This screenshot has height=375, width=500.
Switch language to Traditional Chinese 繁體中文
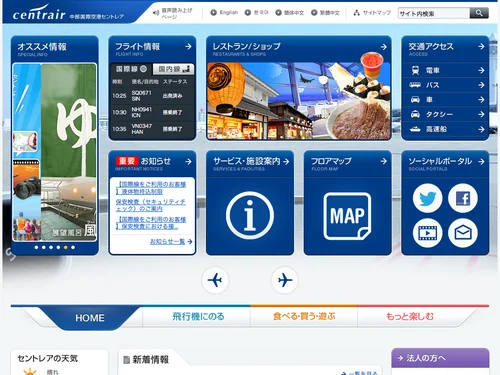point(325,13)
